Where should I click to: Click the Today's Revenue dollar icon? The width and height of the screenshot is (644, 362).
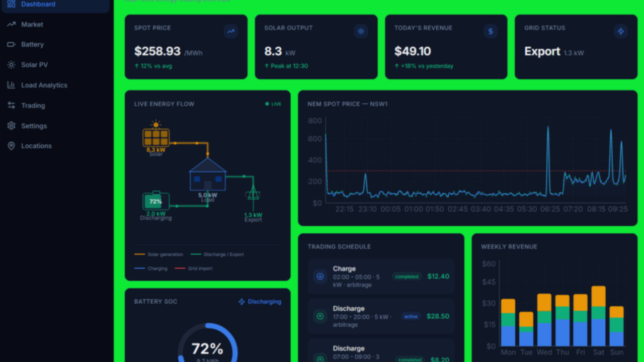491,31
